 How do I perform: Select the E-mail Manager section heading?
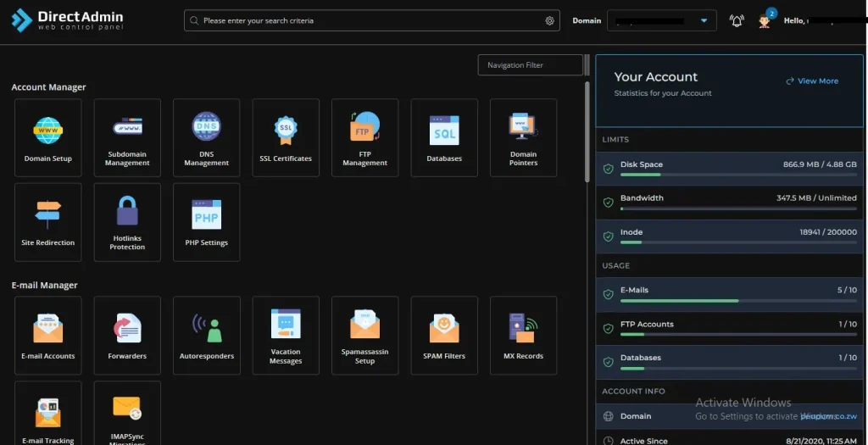coord(44,285)
